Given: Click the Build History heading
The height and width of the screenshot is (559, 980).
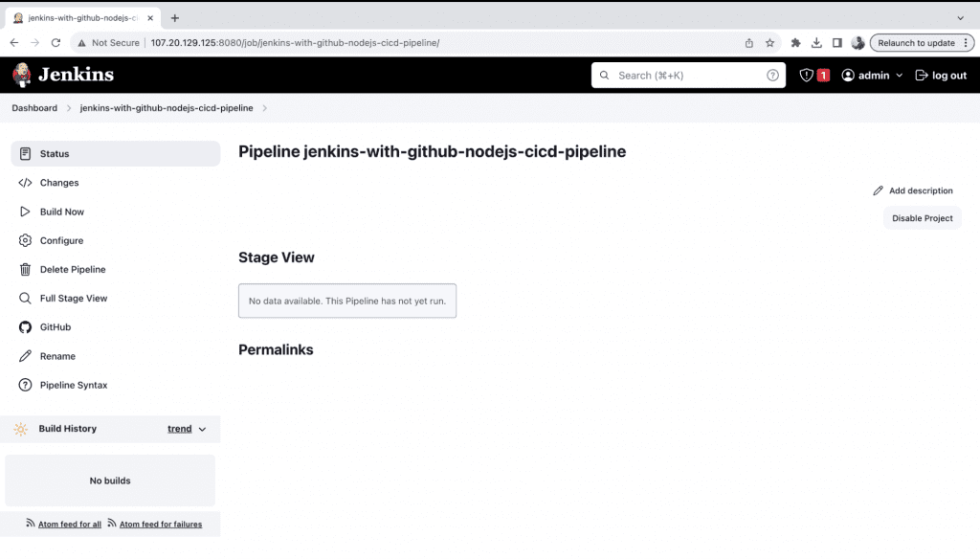Looking at the screenshot, I should pos(68,429).
